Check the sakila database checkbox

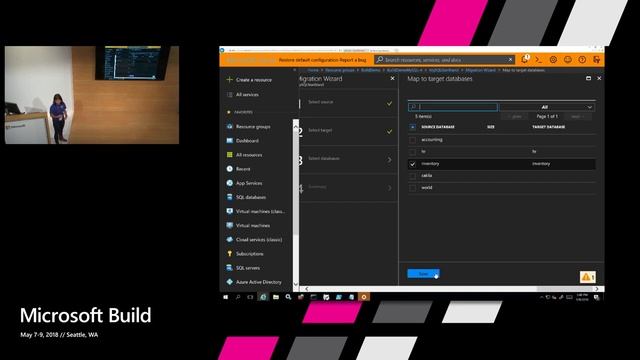tap(412, 176)
